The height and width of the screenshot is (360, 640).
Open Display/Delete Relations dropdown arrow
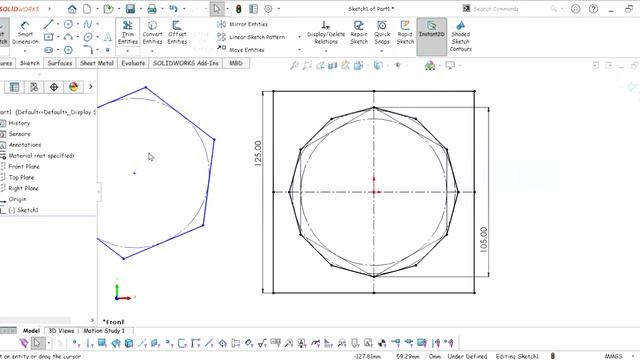[326, 51]
